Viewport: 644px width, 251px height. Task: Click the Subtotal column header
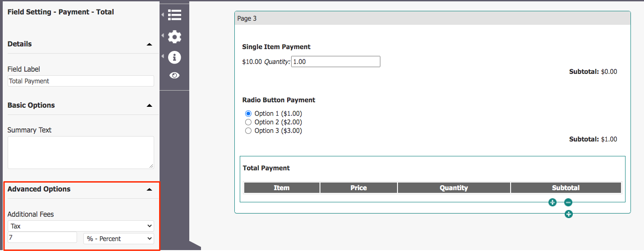click(566, 188)
